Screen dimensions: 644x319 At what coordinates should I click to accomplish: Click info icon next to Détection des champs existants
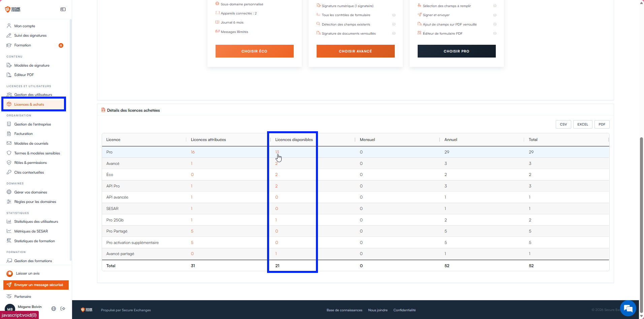[x=394, y=24]
